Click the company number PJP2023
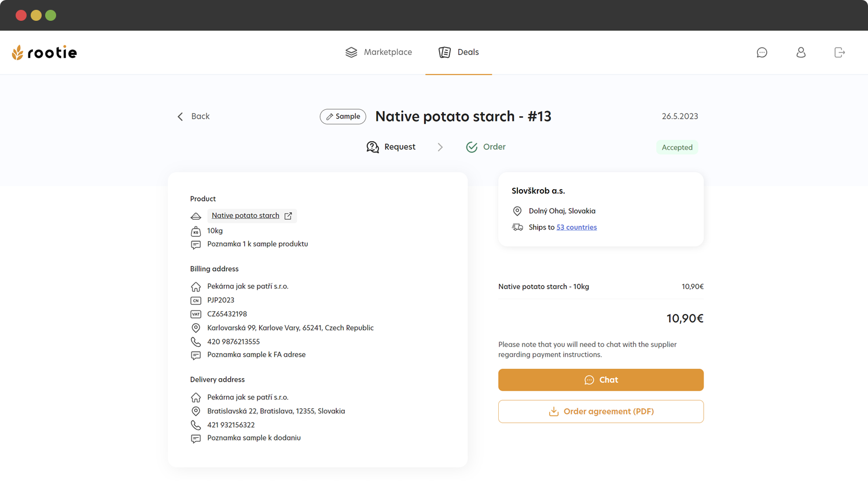Viewport: 868px width, 488px height. tap(220, 300)
